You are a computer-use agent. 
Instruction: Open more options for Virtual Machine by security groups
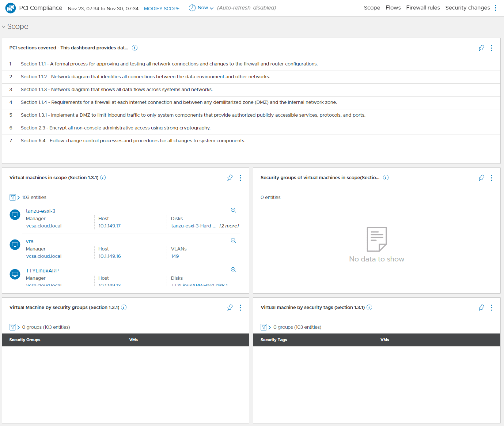tap(240, 308)
